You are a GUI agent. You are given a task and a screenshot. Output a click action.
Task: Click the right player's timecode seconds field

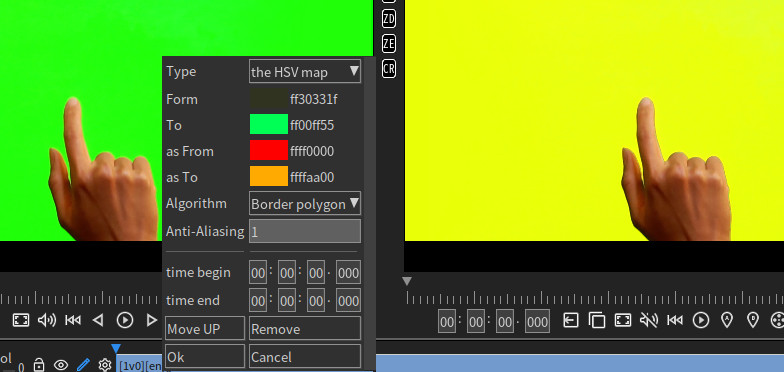505,321
